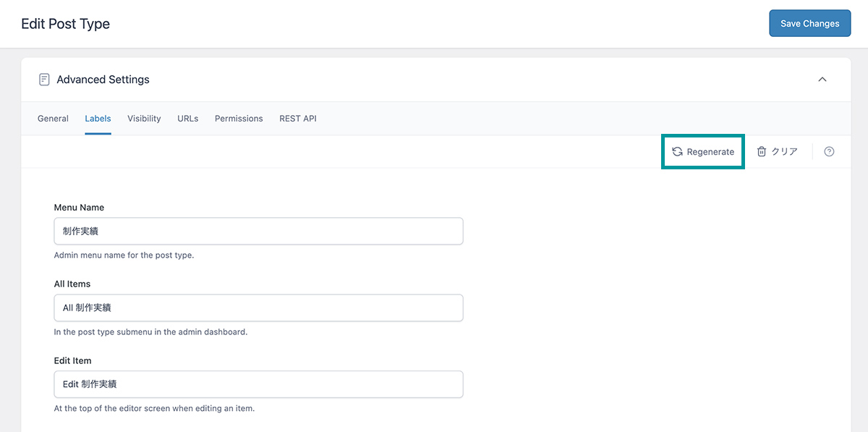
Task: Open the Visibility tab
Action: point(144,119)
